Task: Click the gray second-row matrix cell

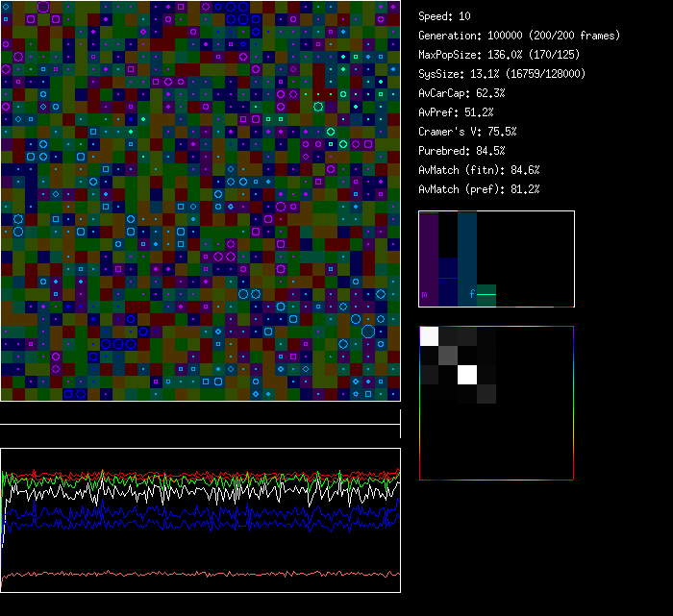Action: pos(448,356)
